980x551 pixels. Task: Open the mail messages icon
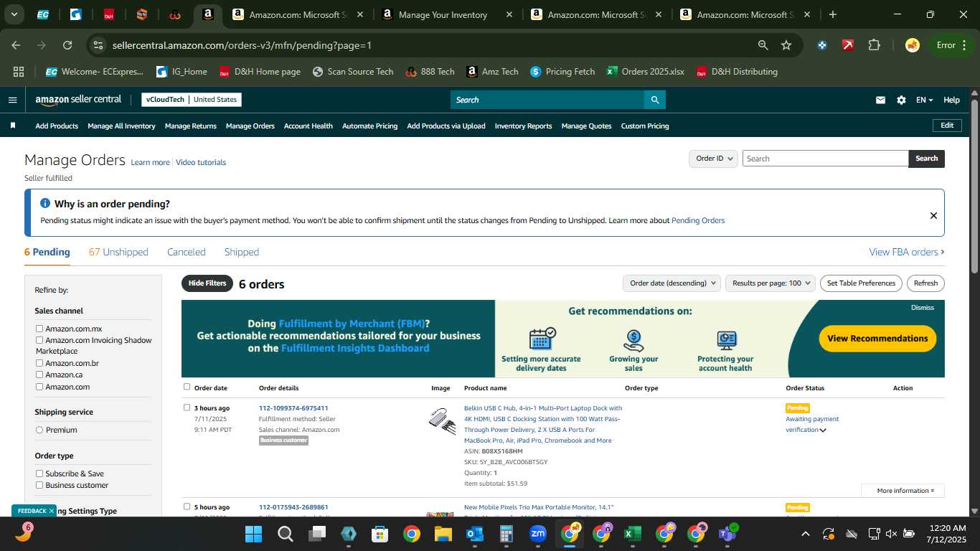click(880, 100)
